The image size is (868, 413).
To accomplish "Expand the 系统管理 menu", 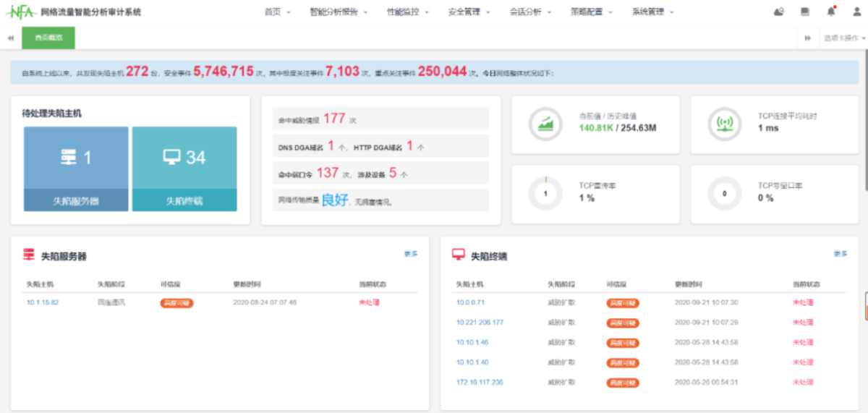I will pos(652,12).
